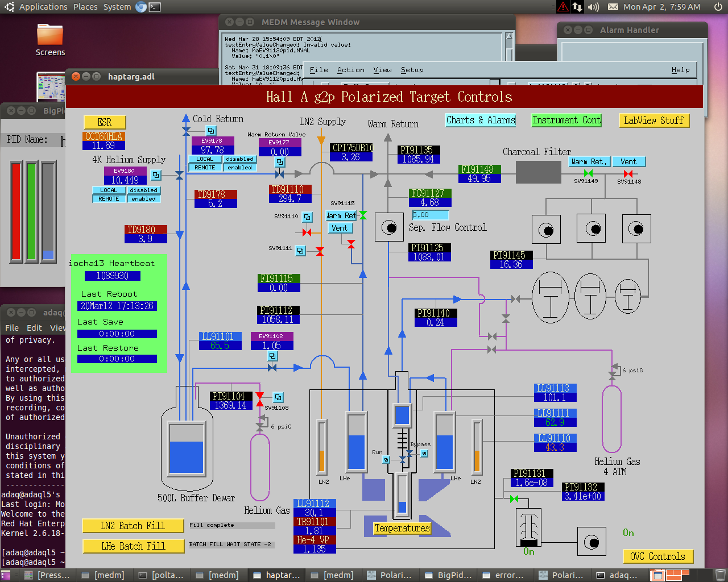Click the OVC roughing pump icon
This screenshot has width=728, height=582.
592,542
